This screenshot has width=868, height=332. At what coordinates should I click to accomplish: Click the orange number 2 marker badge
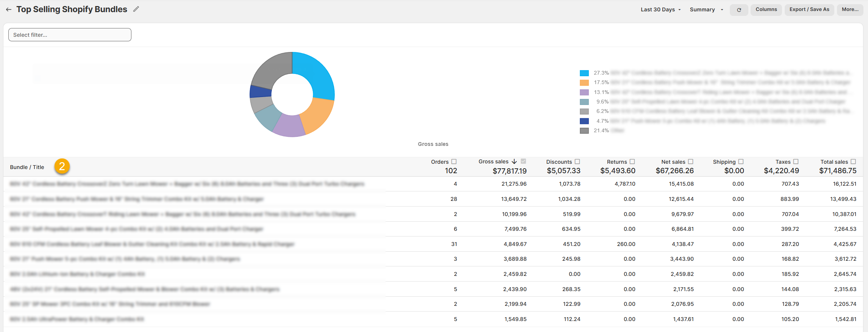(62, 166)
